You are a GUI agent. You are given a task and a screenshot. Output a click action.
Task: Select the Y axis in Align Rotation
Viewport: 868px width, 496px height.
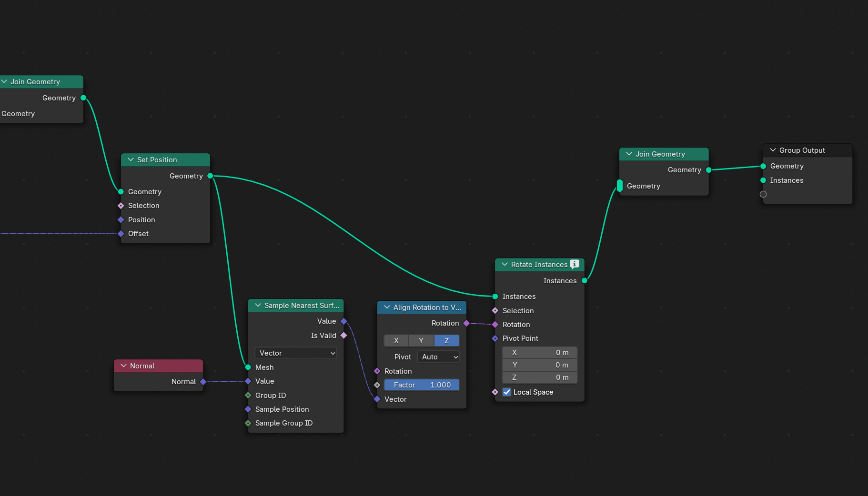[x=421, y=341]
